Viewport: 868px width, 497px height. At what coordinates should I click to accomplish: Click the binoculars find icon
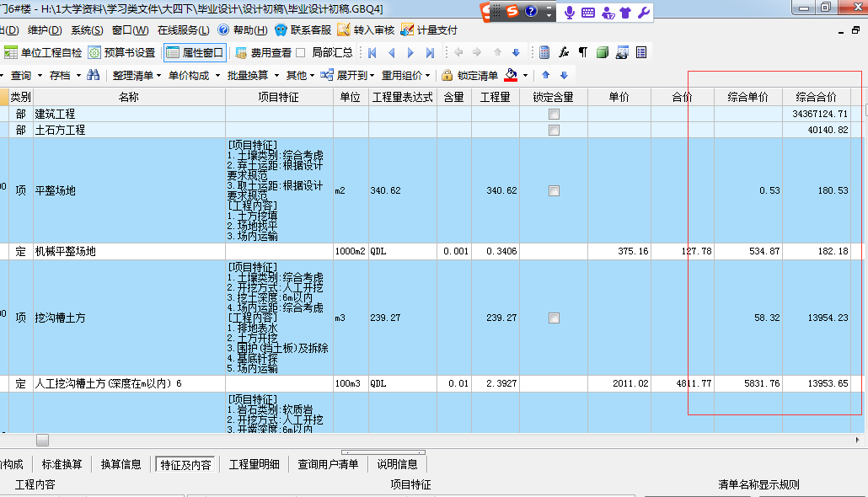pyautogui.click(x=94, y=75)
